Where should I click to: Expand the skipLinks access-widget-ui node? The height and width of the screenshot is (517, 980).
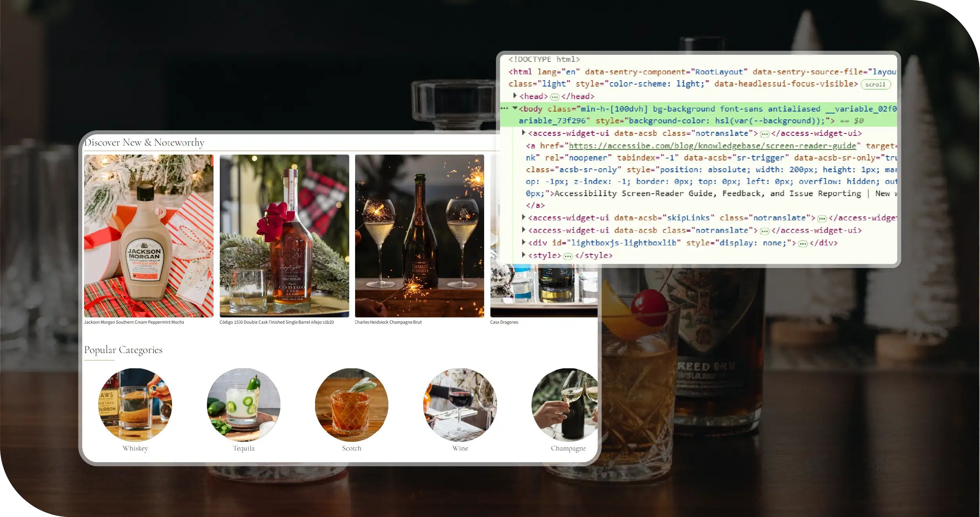pyautogui.click(x=524, y=217)
